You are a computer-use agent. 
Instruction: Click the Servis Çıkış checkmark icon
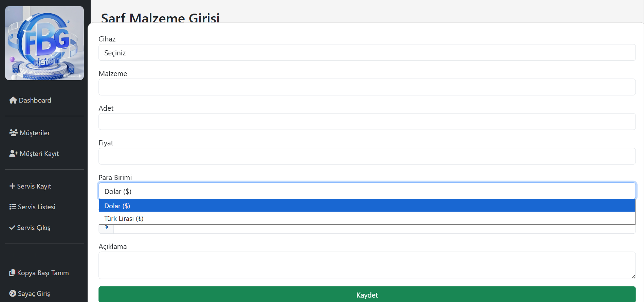(12, 228)
